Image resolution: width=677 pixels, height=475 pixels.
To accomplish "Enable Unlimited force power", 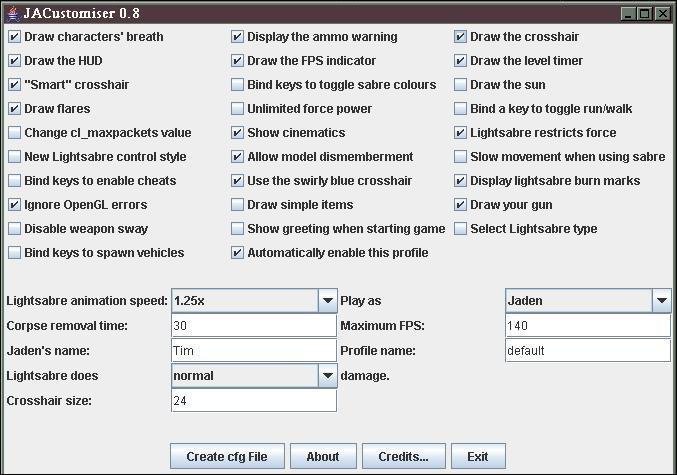I will [x=237, y=109].
